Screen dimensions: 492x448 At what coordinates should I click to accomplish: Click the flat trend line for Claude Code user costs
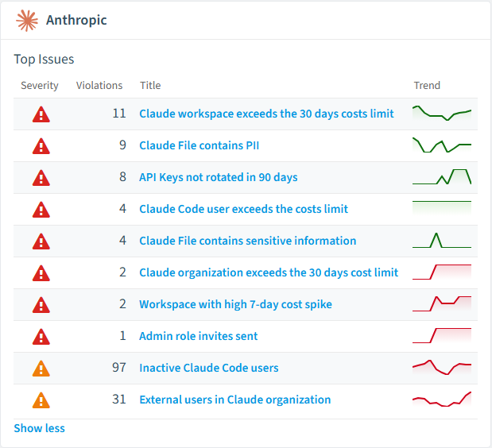pos(442,207)
